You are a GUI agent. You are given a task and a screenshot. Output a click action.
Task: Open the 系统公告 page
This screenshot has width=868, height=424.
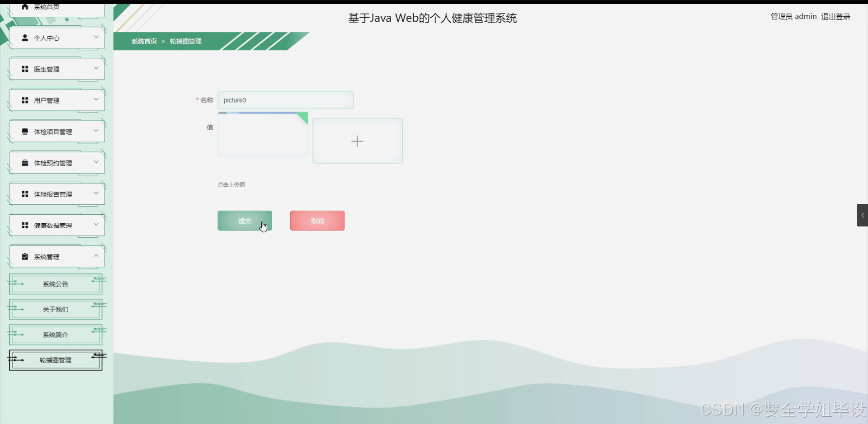pos(55,284)
